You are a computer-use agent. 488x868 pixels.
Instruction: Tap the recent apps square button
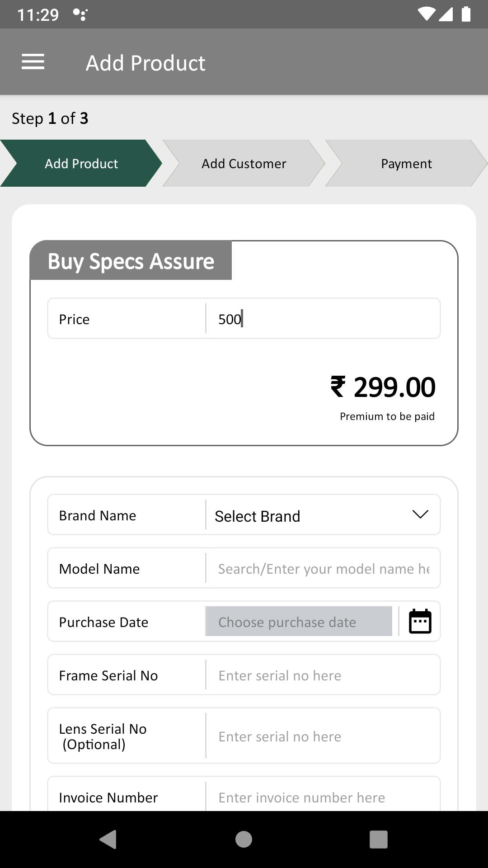[379, 839]
